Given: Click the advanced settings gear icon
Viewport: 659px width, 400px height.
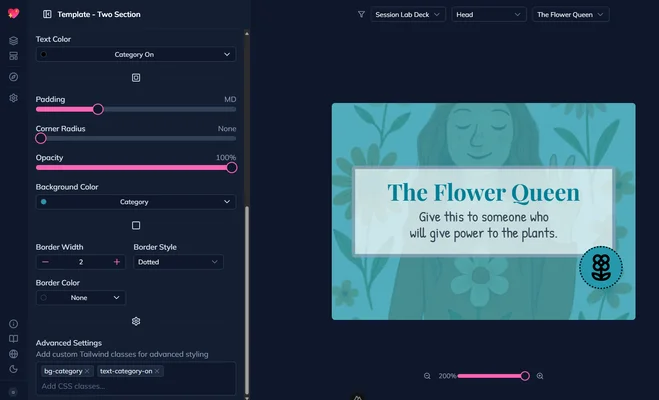Looking at the screenshot, I should 136,321.
